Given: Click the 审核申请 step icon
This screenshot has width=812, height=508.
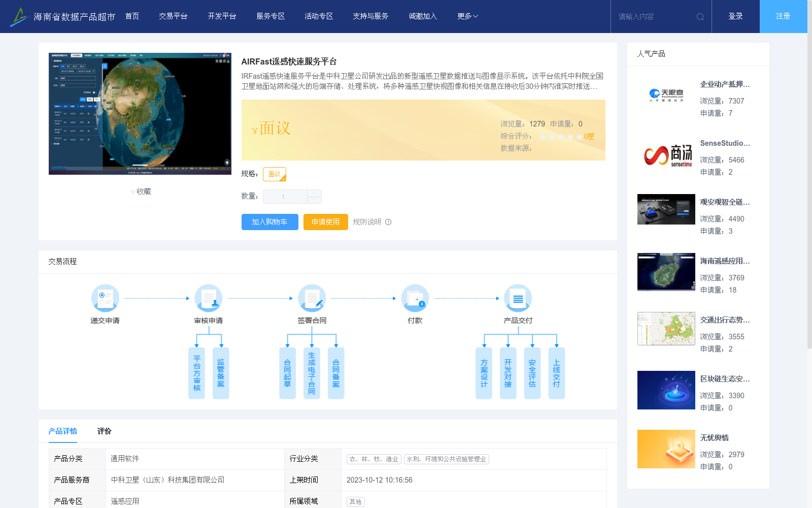Looking at the screenshot, I should 209,298.
